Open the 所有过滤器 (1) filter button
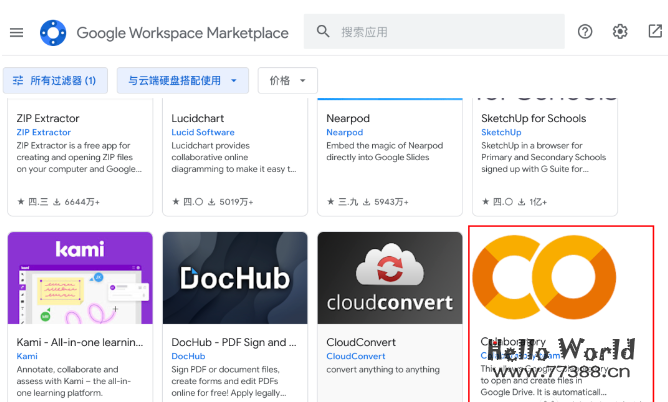 point(56,80)
